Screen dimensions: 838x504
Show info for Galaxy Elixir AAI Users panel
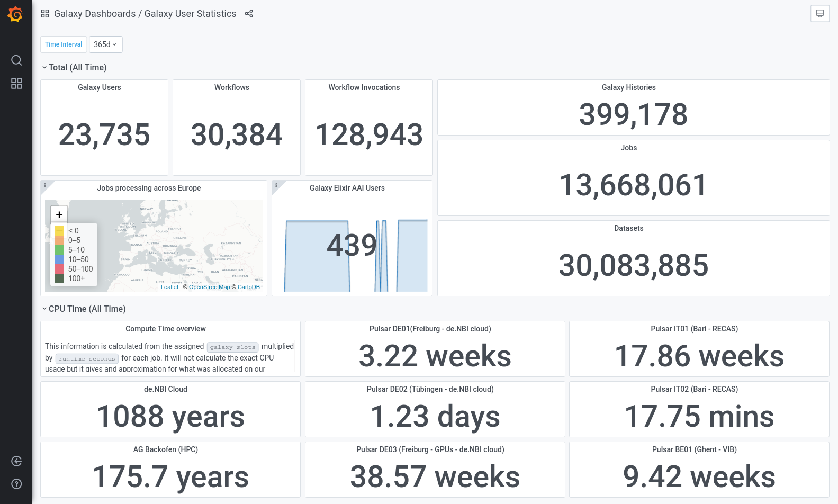[x=276, y=185]
